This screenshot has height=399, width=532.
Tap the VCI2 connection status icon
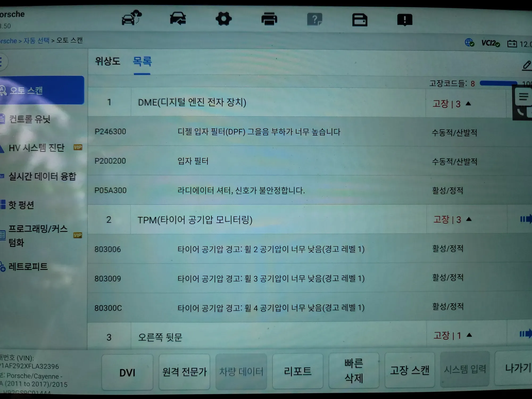(x=491, y=43)
